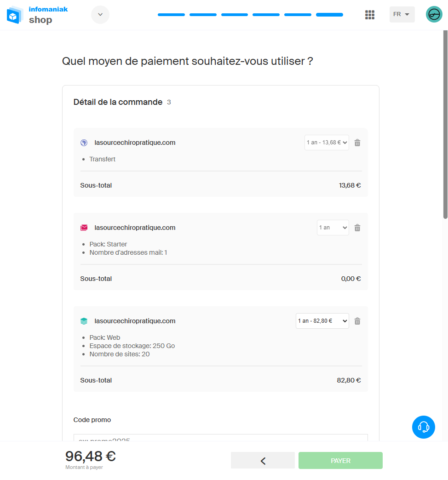Click the infomaniak shop cube logo

(x=15, y=15)
